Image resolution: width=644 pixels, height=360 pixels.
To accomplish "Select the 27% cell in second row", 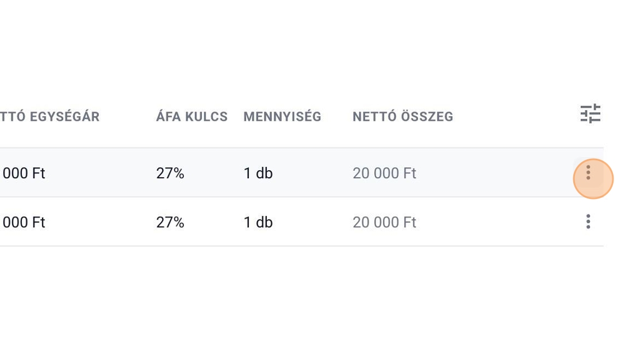I will click(170, 223).
